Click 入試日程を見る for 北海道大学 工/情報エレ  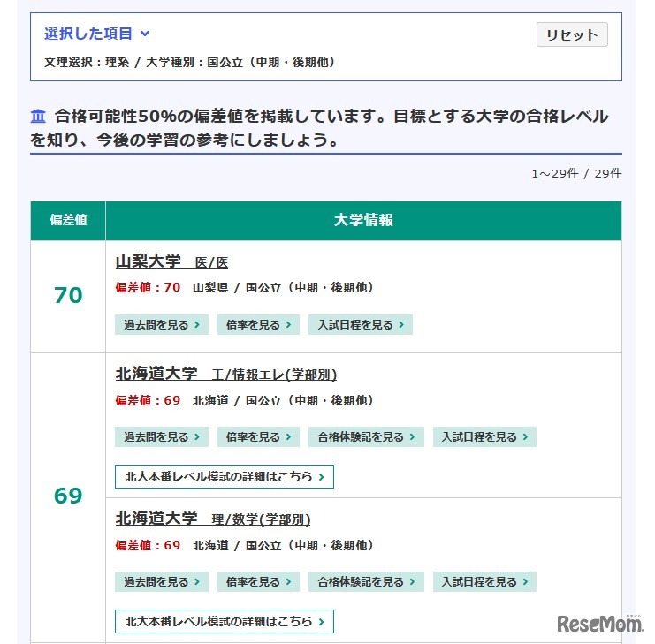484,437
